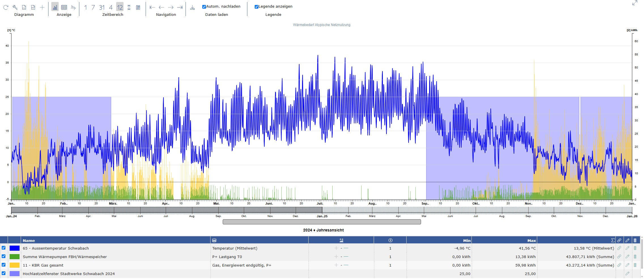Viewport: 644px width, 279px height.
Task: Expand the chart to fullscreen
Action: tap(635, 3)
